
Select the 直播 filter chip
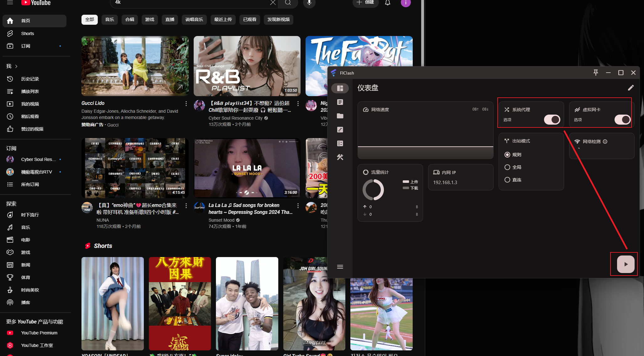coord(170,19)
